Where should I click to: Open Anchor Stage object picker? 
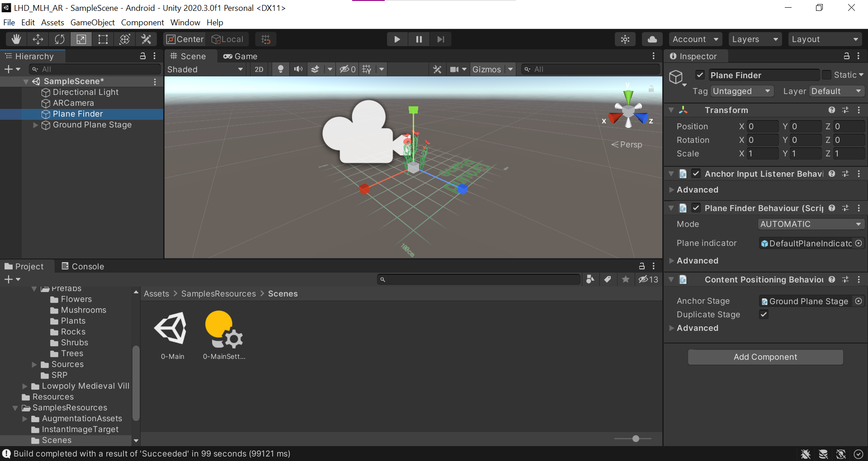pyautogui.click(x=859, y=301)
